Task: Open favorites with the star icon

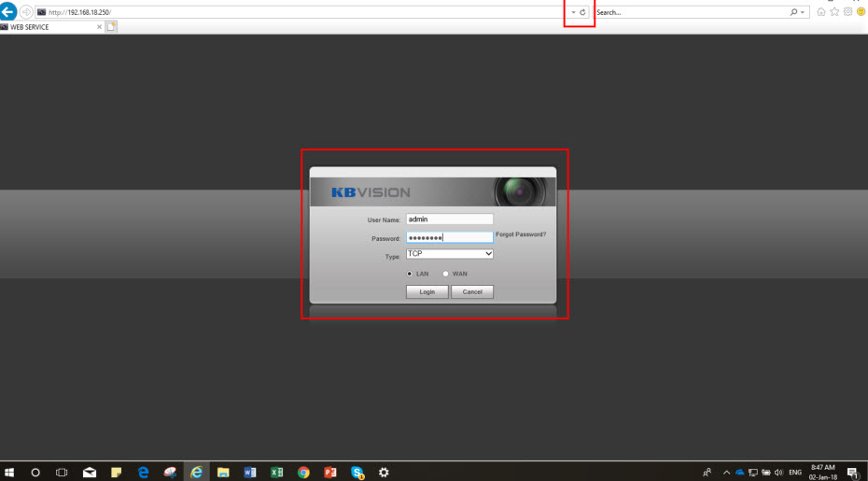Action: (833, 12)
